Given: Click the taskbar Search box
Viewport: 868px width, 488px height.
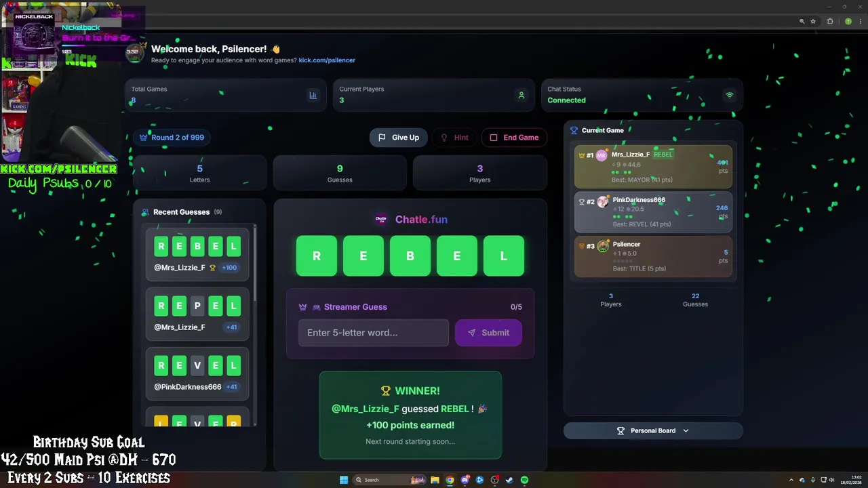Looking at the screenshot, I should tap(390, 480).
